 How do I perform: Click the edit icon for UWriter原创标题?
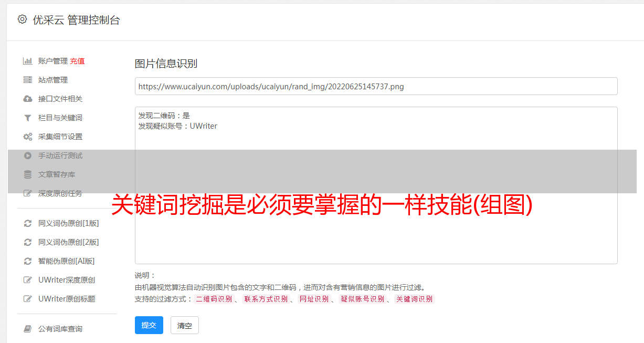pos(28,299)
